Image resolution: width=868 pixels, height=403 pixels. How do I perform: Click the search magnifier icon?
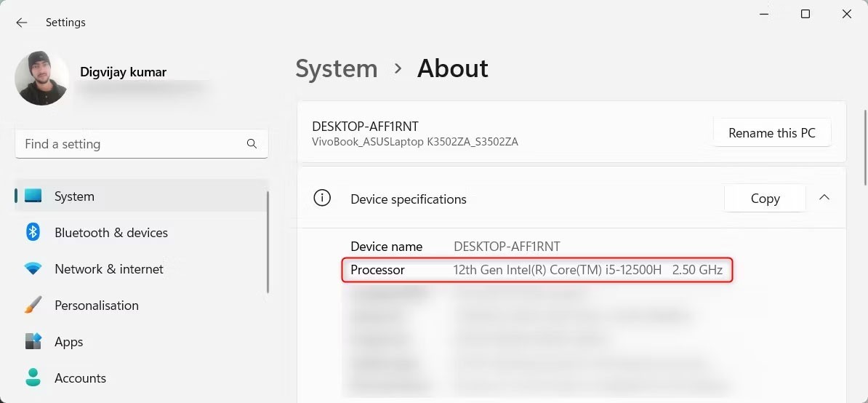point(252,144)
